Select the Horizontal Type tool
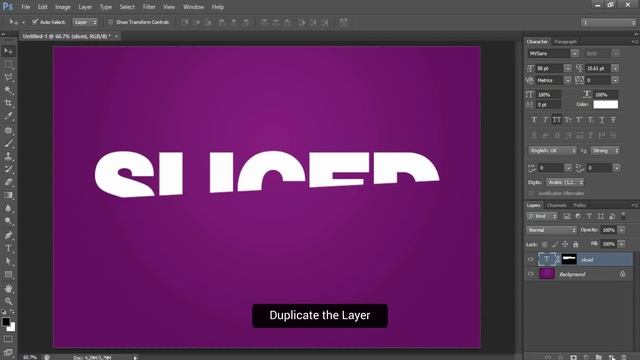Screen dimensions: 640x360 pyautogui.click(x=8, y=249)
